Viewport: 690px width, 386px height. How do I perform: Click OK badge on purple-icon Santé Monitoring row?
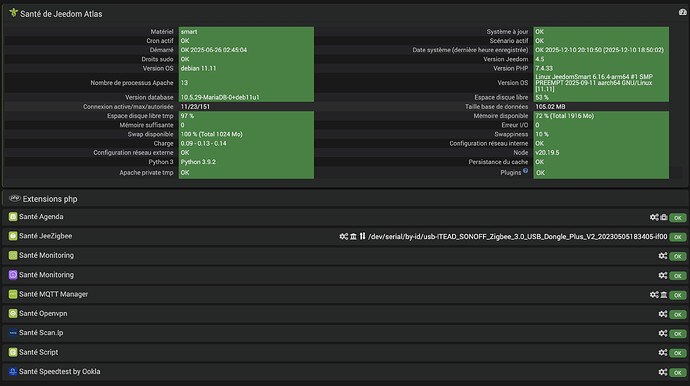(x=678, y=276)
